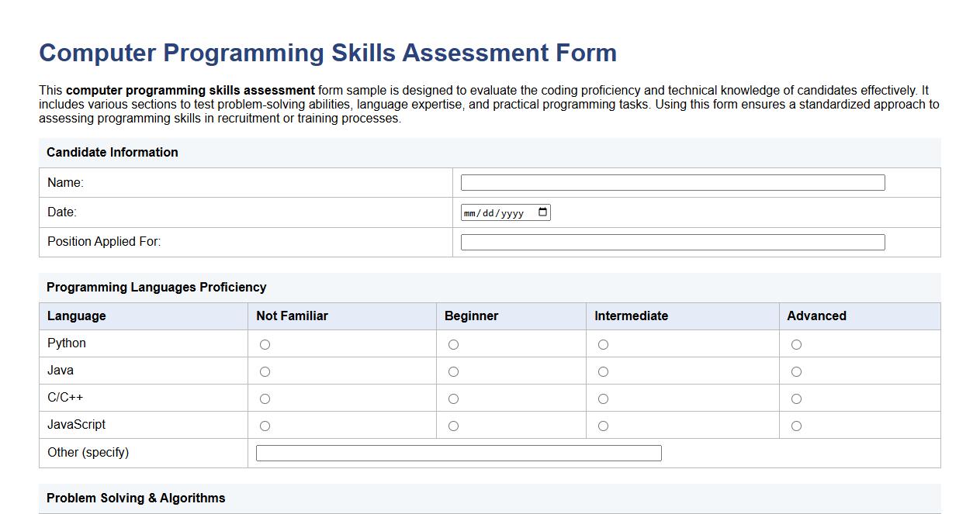Select Beginner level for Java

click(453, 371)
